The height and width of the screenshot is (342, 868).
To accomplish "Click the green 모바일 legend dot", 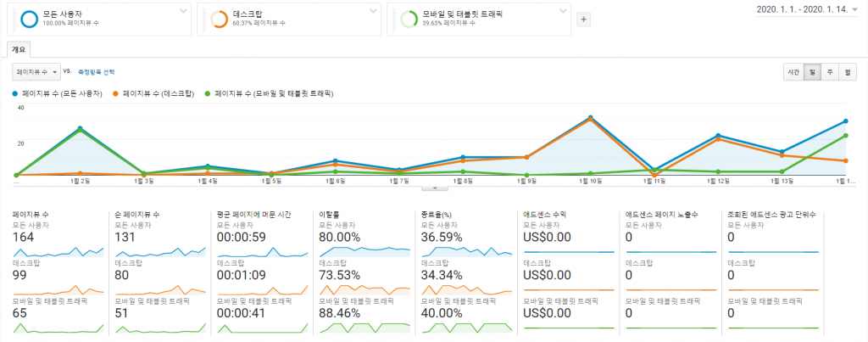I will click(209, 93).
